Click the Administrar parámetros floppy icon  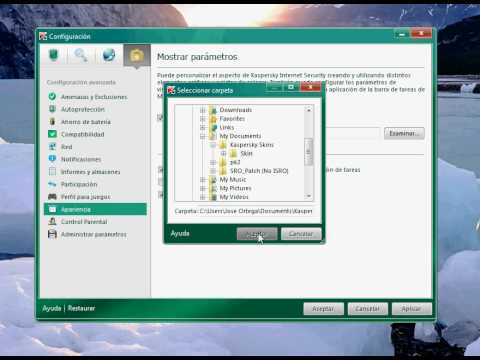click(52, 234)
